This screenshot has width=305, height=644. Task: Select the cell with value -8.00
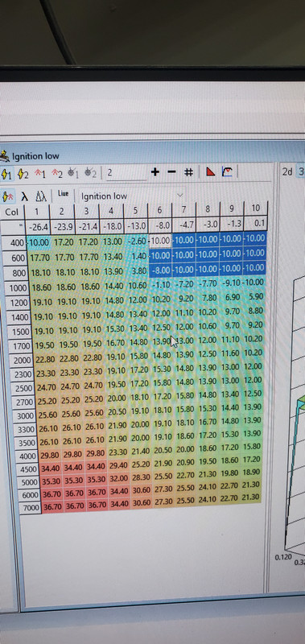pyautogui.click(x=160, y=270)
